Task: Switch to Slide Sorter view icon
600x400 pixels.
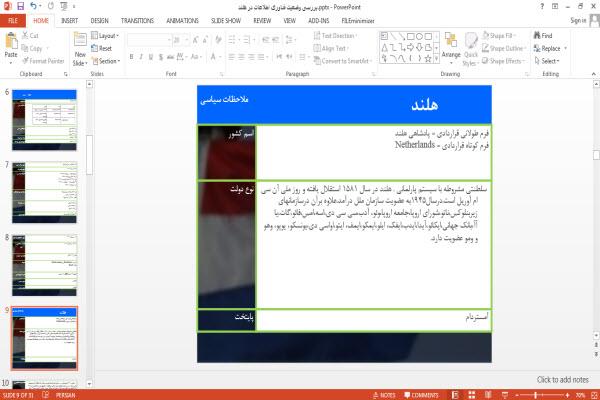Action: click(471, 395)
